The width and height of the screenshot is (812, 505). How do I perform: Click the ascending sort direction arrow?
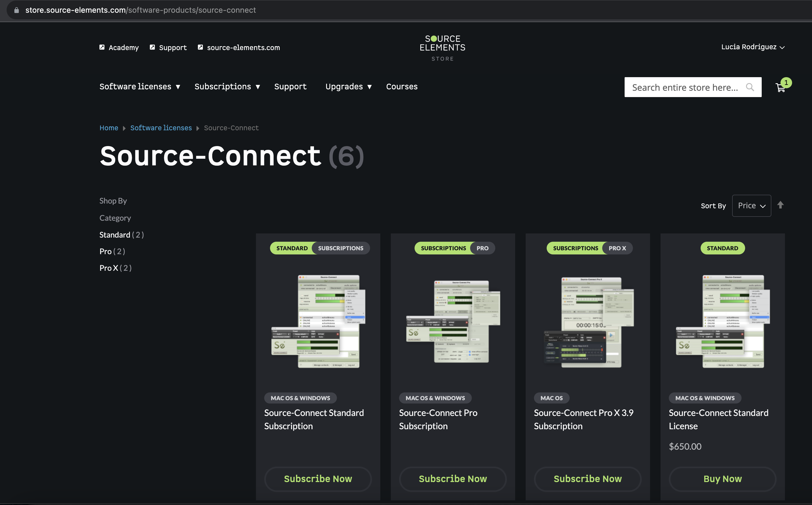tap(780, 205)
